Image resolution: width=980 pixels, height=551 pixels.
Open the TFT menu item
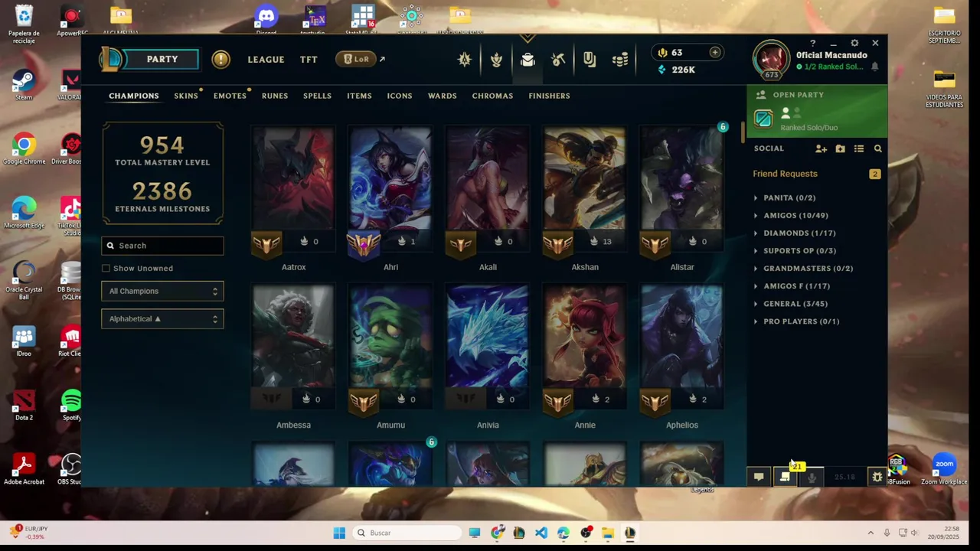pos(309,59)
